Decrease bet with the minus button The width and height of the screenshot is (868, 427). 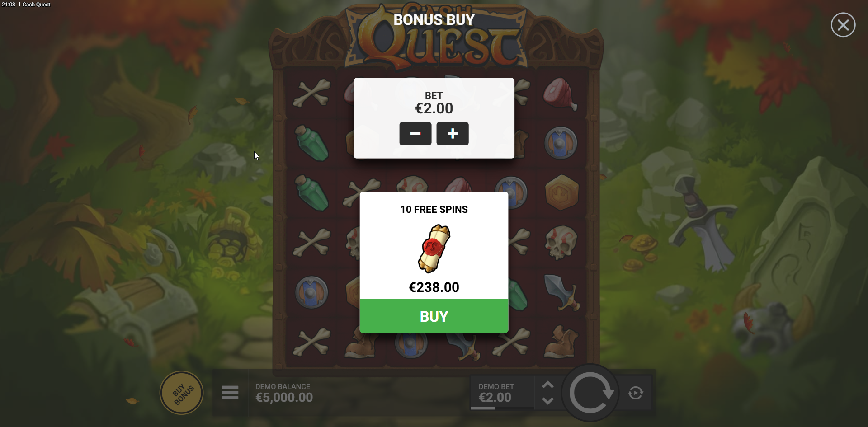point(415,134)
